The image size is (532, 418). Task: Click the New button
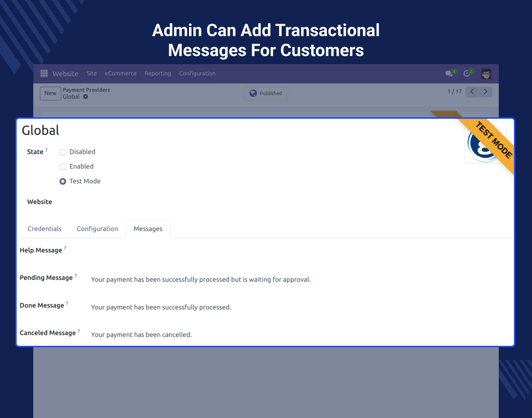(x=50, y=93)
